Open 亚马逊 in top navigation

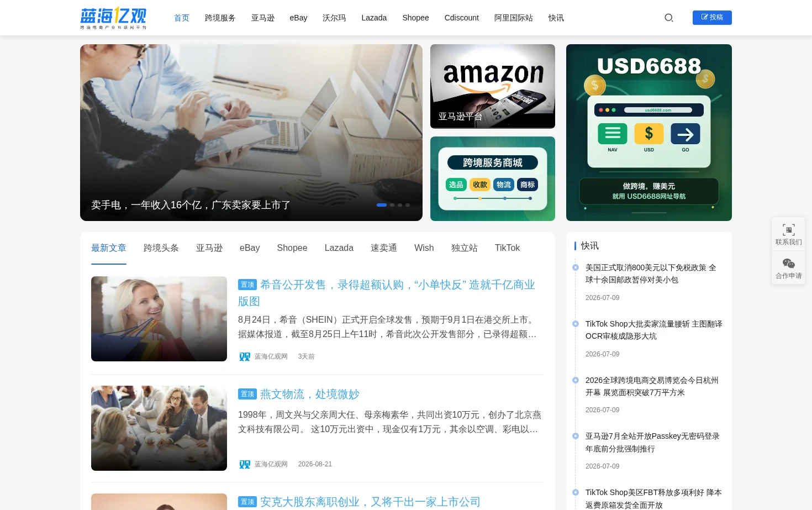[x=263, y=18]
